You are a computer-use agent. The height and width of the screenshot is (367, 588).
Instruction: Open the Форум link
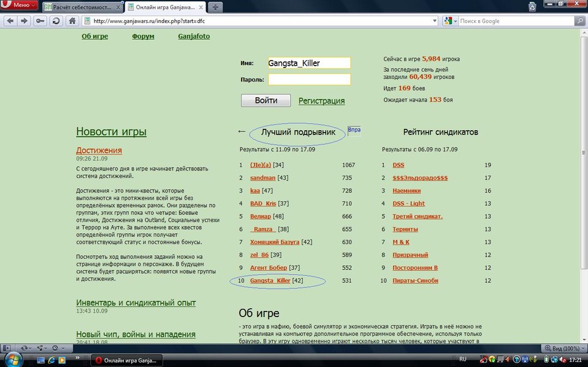[x=143, y=37]
